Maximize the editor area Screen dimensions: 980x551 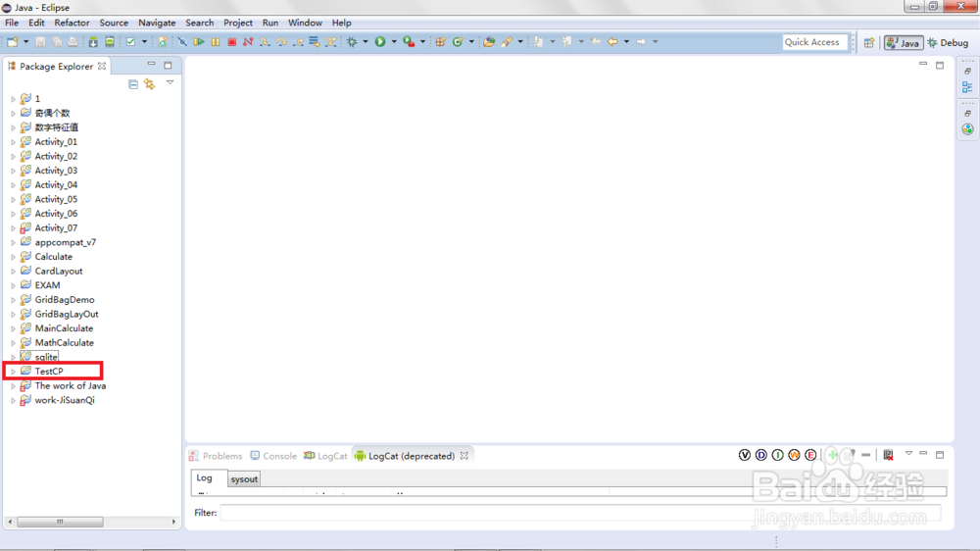(940, 65)
